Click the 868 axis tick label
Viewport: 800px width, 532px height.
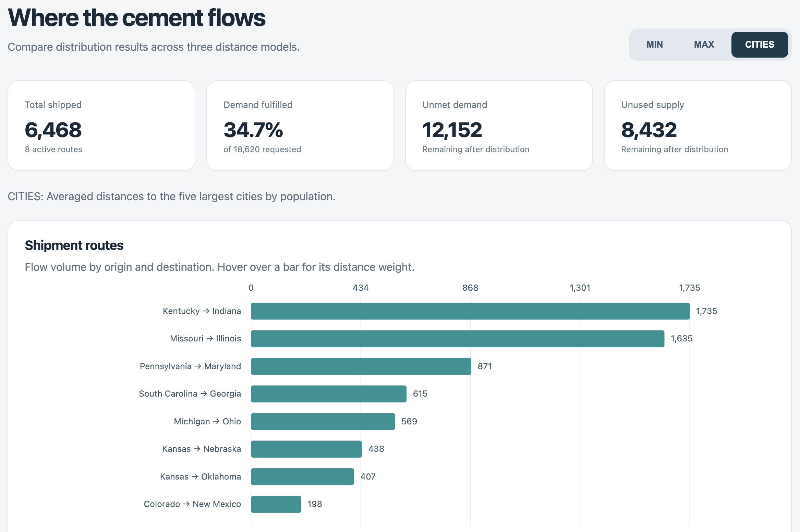click(470, 288)
